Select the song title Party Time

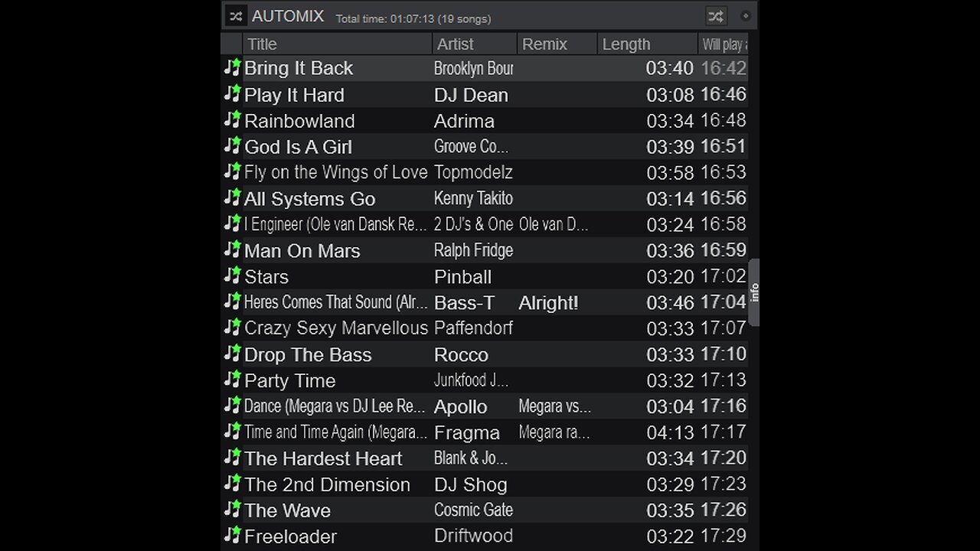(290, 381)
